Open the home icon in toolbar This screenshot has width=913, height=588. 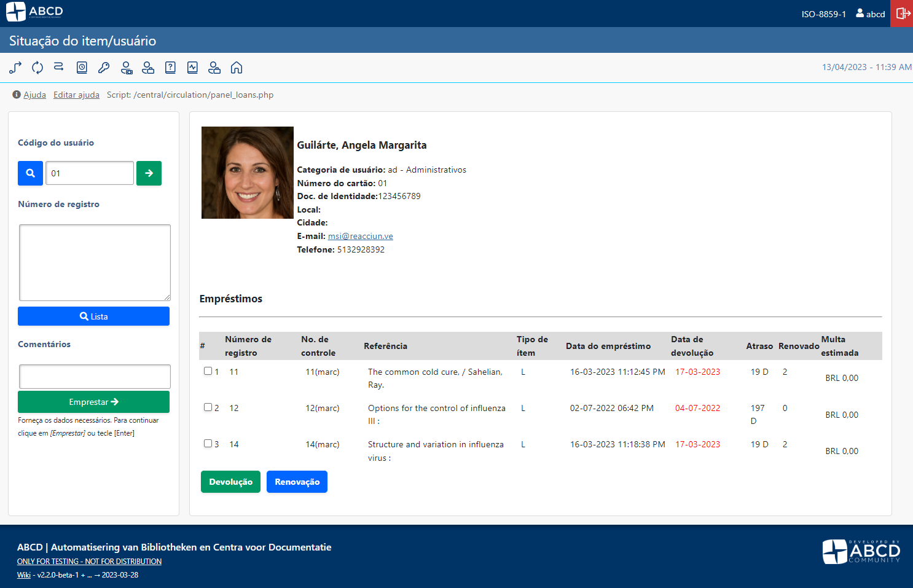(x=237, y=68)
